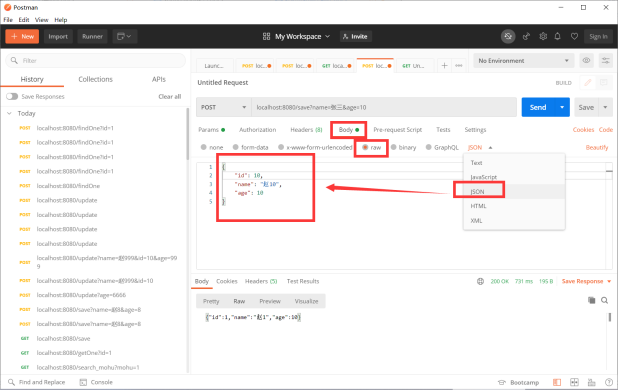Click the comments icon near BUILD
The image size is (619, 391).
(603, 83)
